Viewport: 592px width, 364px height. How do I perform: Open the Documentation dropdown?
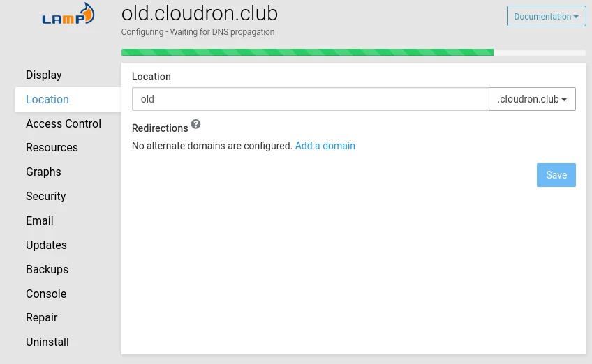click(546, 17)
